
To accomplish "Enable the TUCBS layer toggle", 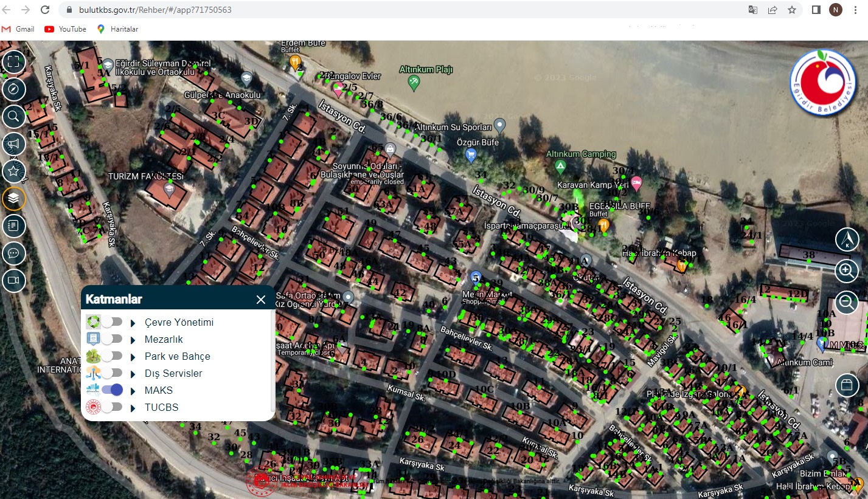I will pyautogui.click(x=112, y=407).
